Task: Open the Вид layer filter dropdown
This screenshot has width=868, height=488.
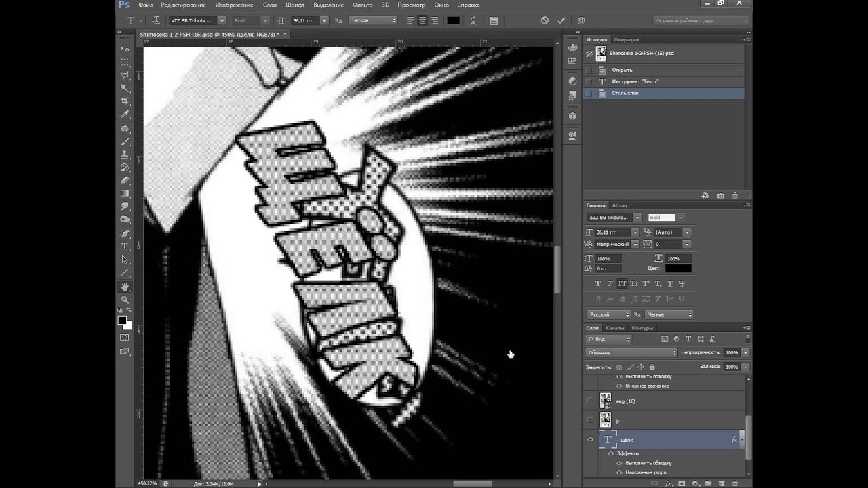Action: click(x=609, y=339)
